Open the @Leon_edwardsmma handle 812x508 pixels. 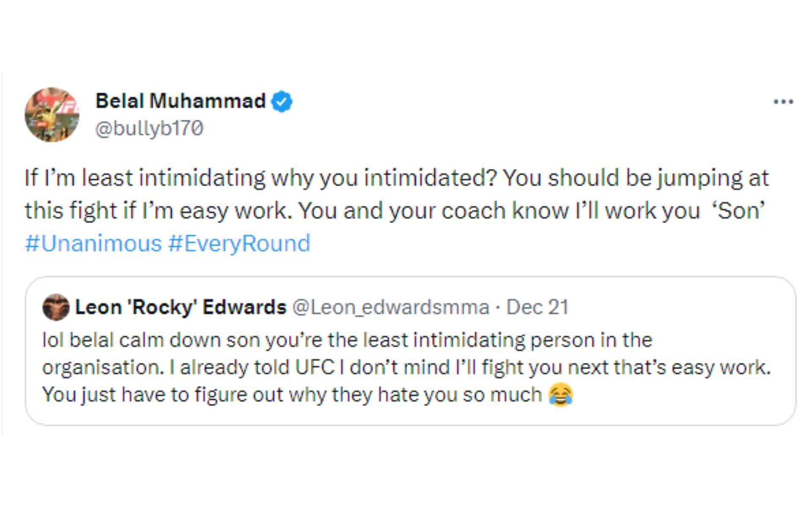coord(391,307)
